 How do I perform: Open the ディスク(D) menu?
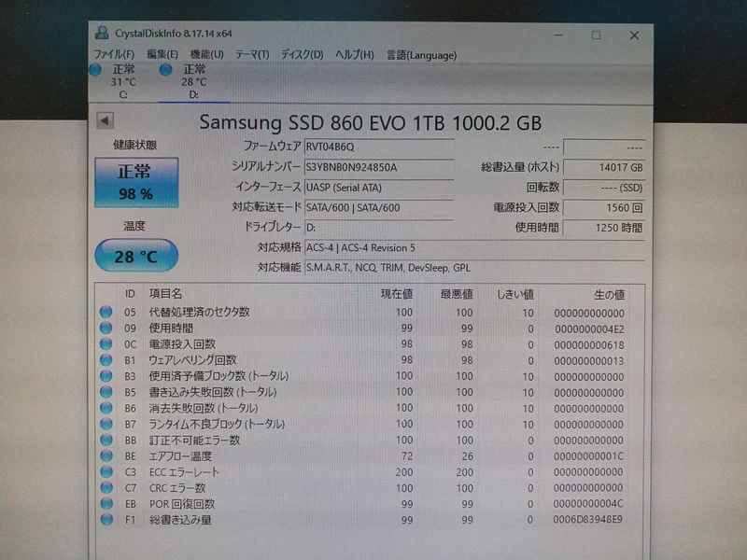pos(302,55)
